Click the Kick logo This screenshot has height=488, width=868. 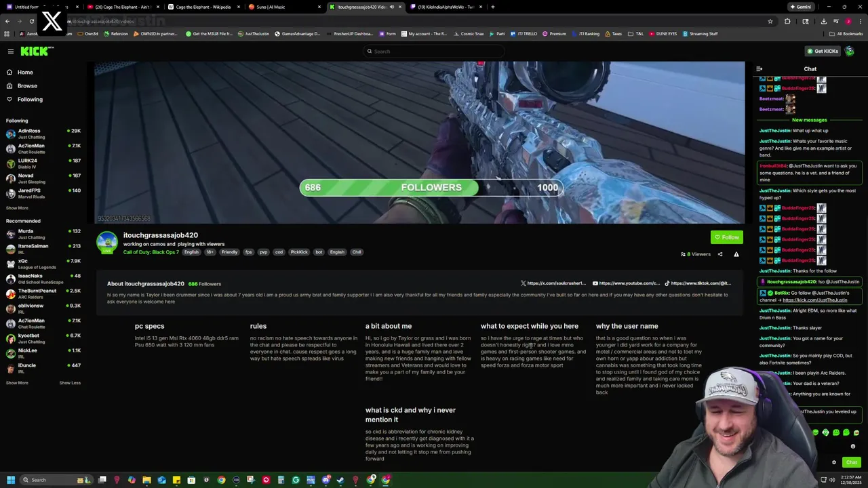coord(36,51)
